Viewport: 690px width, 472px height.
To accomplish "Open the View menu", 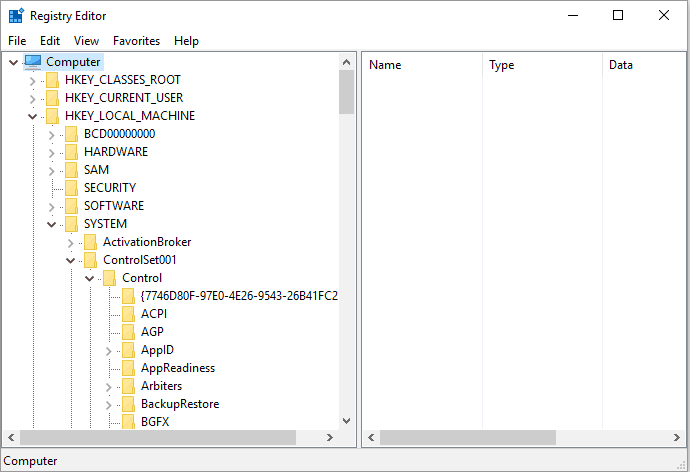I will [86, 41].
